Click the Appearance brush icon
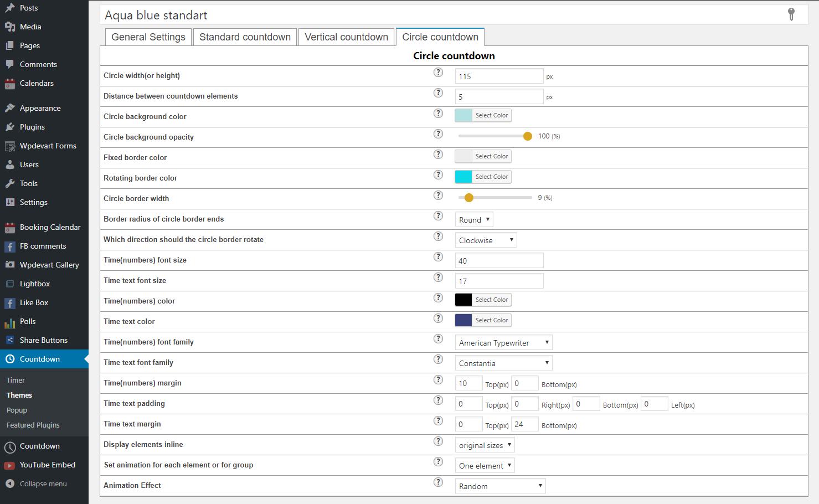This screenshot has width=819, height=504. [x=10, y=108]
